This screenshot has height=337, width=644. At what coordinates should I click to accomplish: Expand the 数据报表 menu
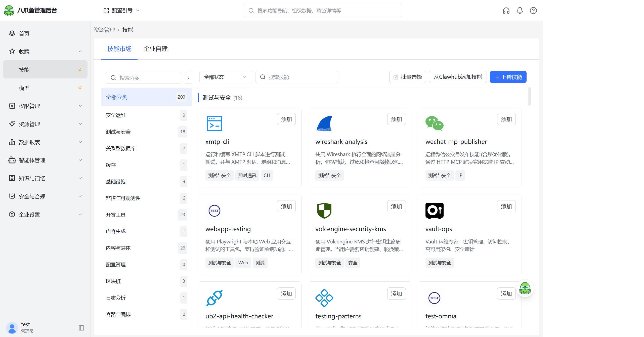click(80, 142)
